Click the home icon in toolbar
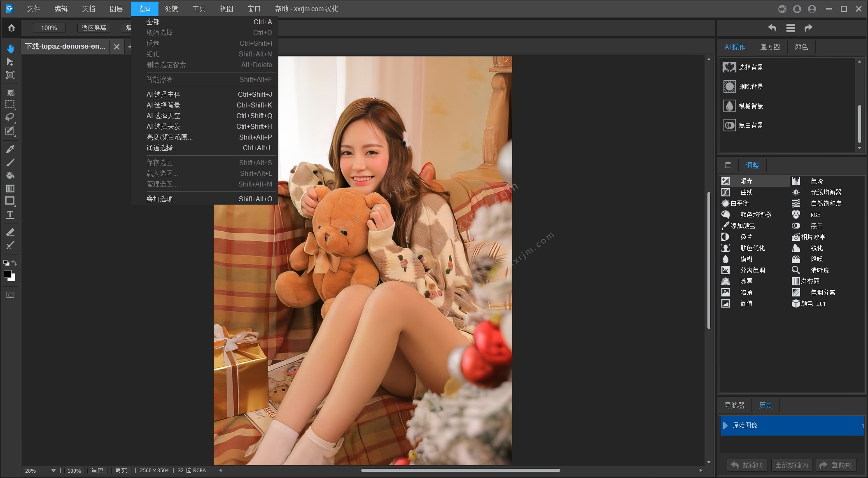Screen dimensions: 868x478 (x=12, y=28)
